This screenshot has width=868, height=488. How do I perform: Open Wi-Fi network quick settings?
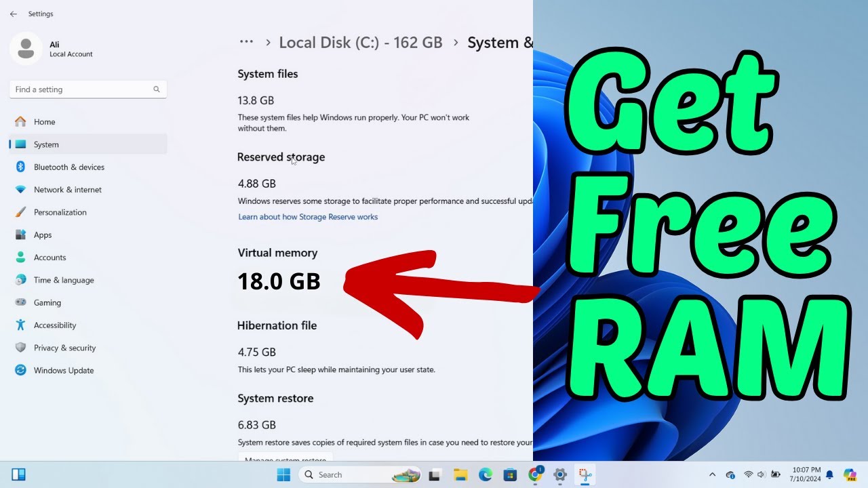pos(749,474)
